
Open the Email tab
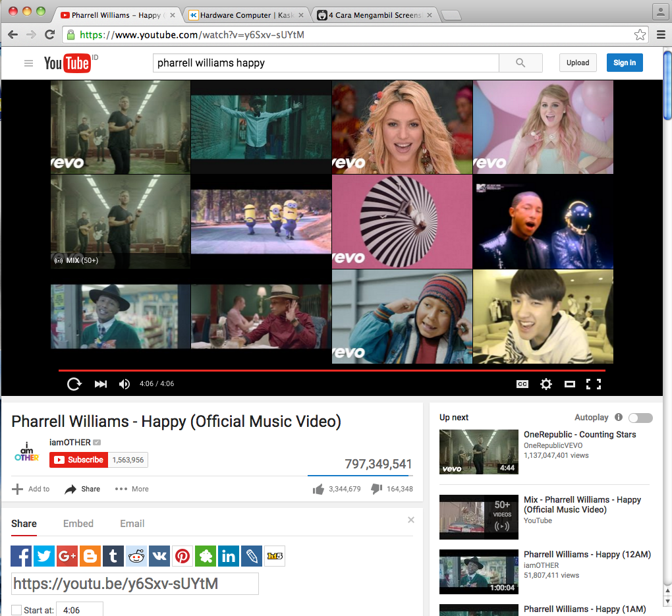coord(132,524)
